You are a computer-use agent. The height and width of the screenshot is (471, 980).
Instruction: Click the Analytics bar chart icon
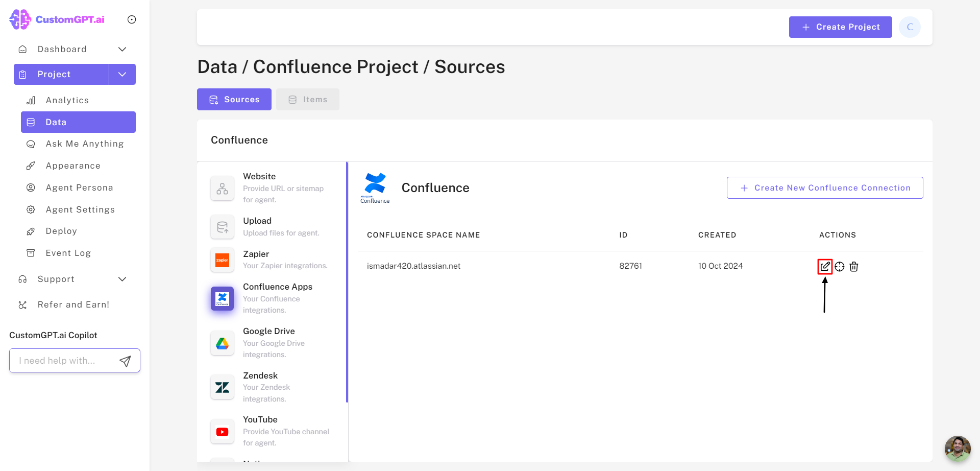tap(31, 100)
